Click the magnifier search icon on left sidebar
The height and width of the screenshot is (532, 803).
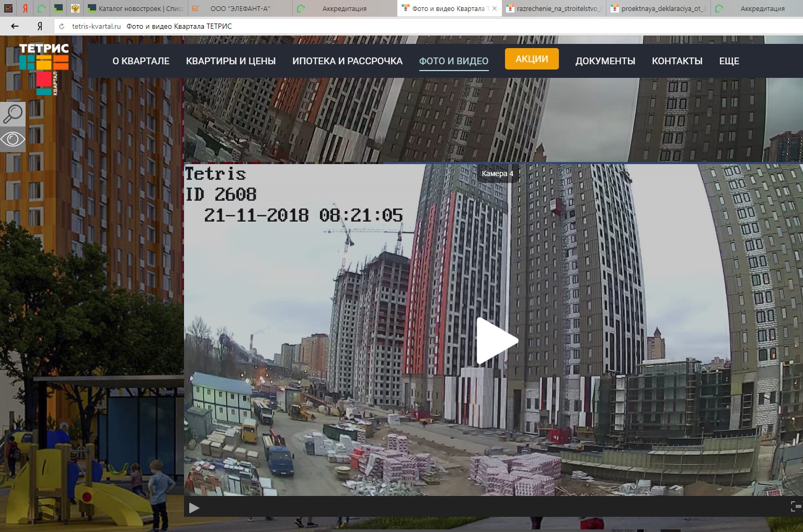pyautogui.click(x=13, y=114)
